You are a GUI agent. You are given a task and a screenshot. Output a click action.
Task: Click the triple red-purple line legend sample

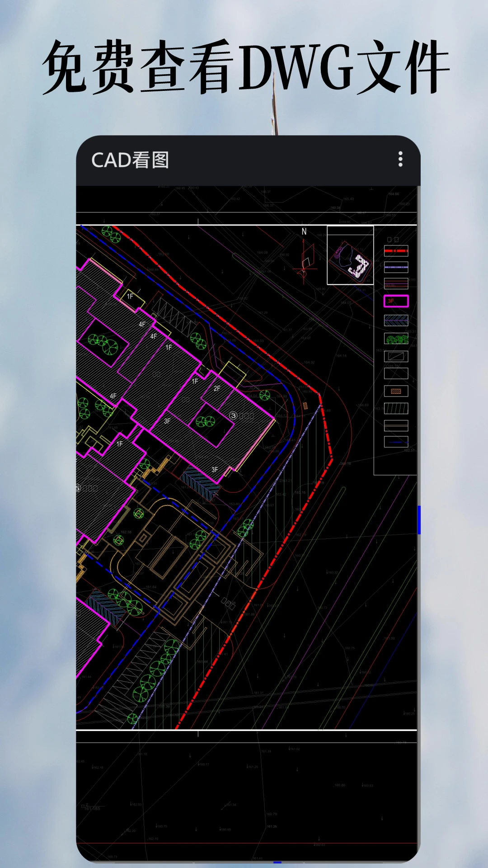(396, 284)
